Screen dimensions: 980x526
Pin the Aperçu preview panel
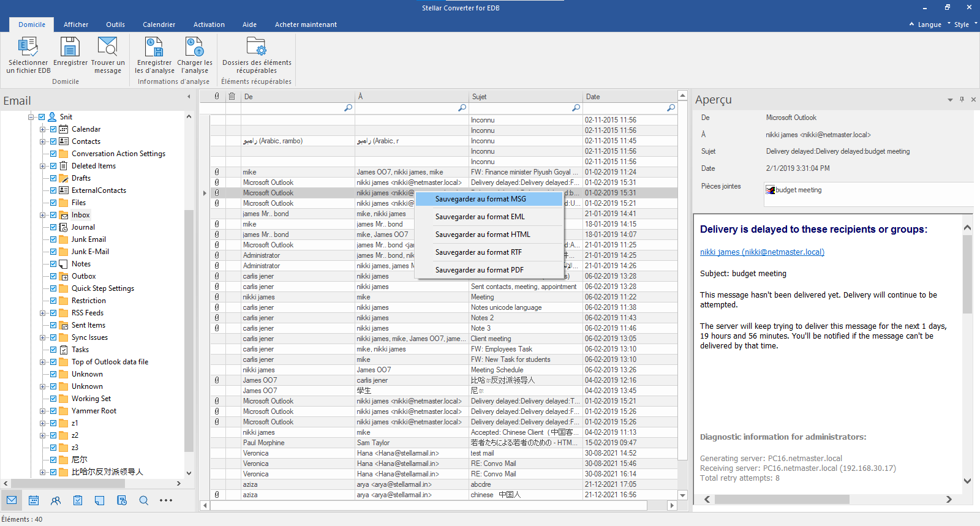pos(962,99)
